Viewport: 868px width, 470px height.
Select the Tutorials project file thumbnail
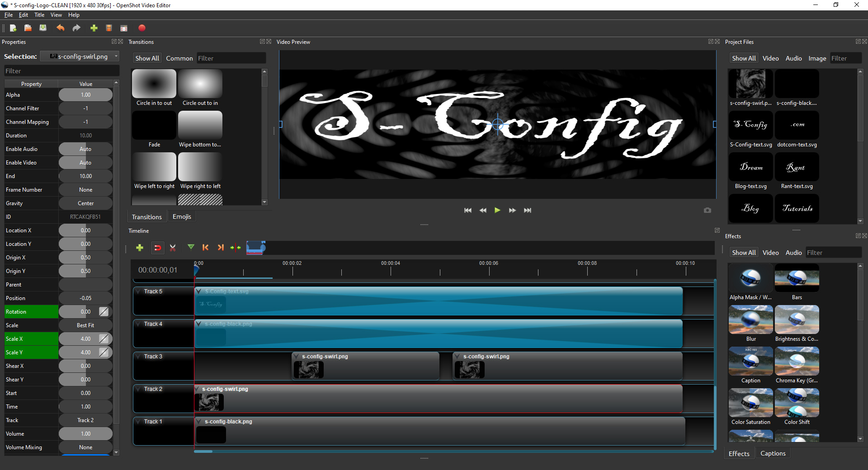[x=797, y=208]
